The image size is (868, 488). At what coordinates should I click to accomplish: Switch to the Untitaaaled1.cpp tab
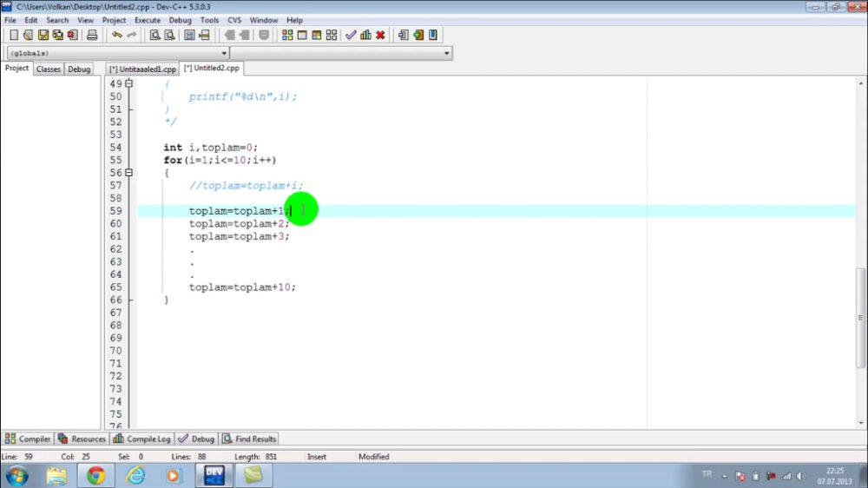[143, 69]
